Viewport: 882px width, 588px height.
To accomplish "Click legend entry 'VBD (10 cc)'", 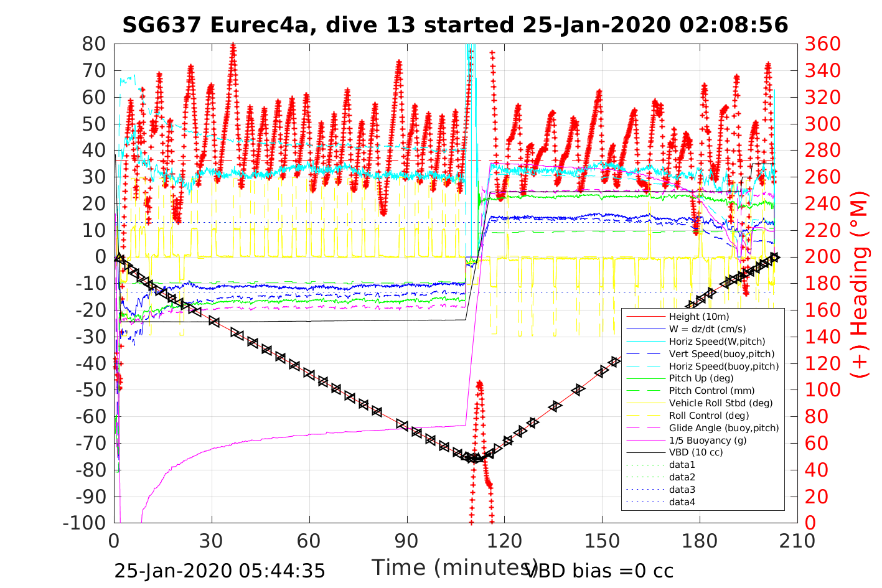I will pos(696,452).
